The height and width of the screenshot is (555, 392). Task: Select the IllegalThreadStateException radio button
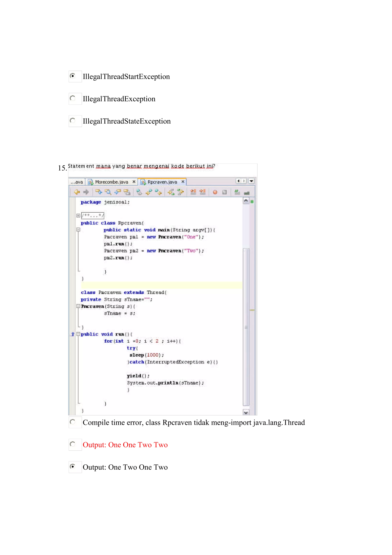(x=72, y=120)
